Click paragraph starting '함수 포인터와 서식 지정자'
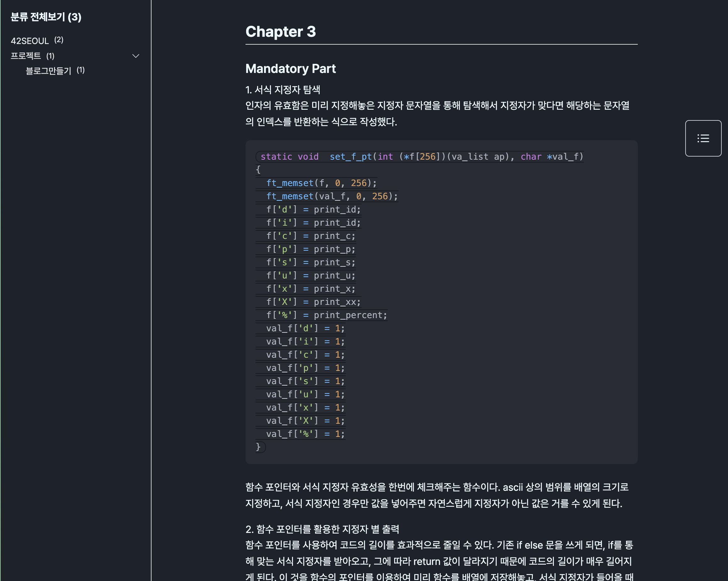The height and width of the screenshot is (581, 728). [437, 495]
